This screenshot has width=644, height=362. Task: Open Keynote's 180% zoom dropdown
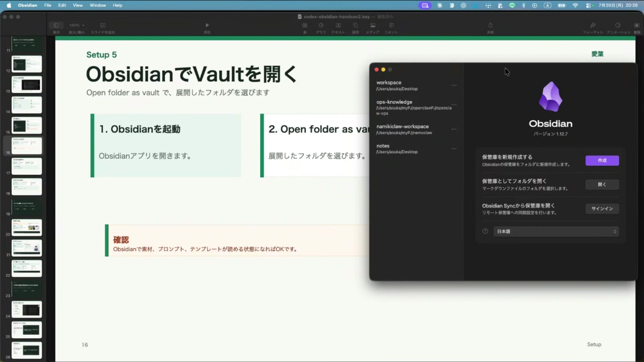pos(76,25)
